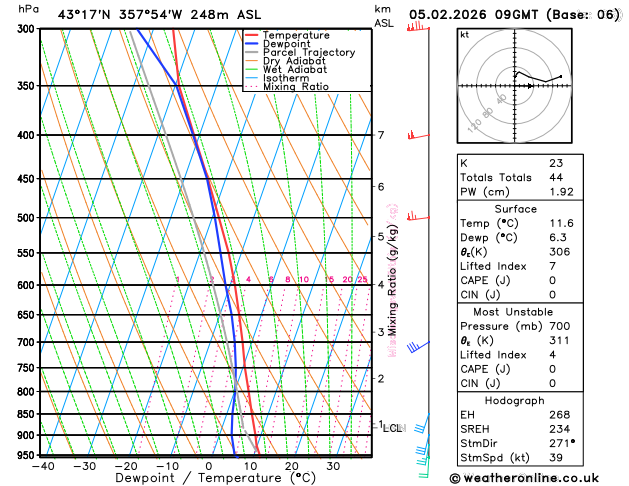Click the 950 hPa pressure label
This screenshot has height=486, width=629.
[x=28, y=456]
